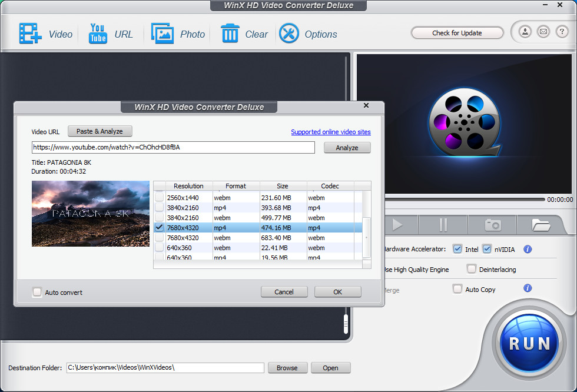
Task: Enable the Deinterlacing checkbox
Action: (472, 269)
